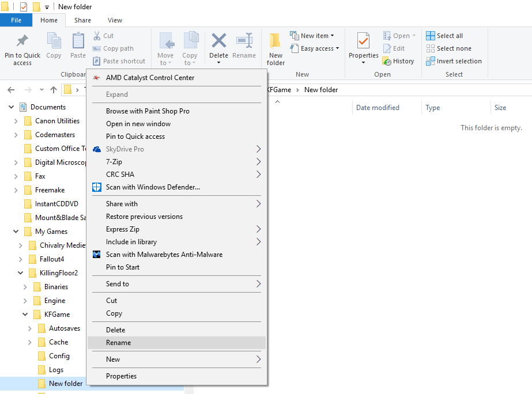
Task: Select the Config folder in tree
Action: tap(59, 356)
